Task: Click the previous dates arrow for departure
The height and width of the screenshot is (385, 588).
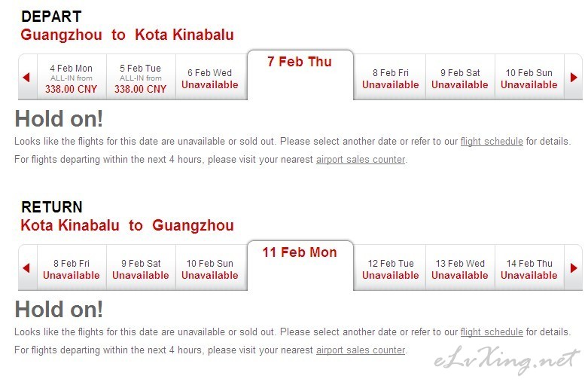Action: 26,78
